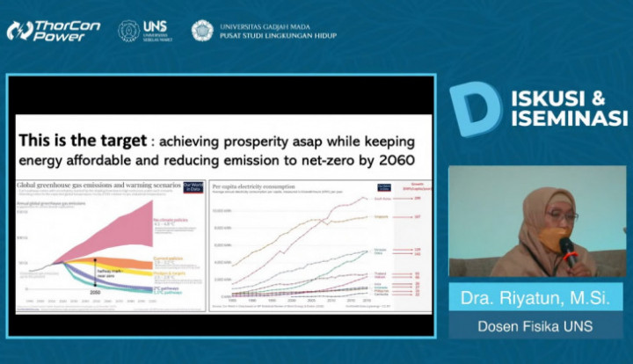Click the Our World in Data badge on electricity chart
The image size is (633, 364).
coord(383,187)
